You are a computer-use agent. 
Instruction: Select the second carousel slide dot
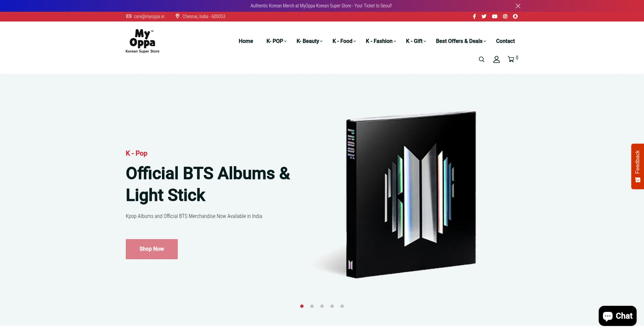312,306
